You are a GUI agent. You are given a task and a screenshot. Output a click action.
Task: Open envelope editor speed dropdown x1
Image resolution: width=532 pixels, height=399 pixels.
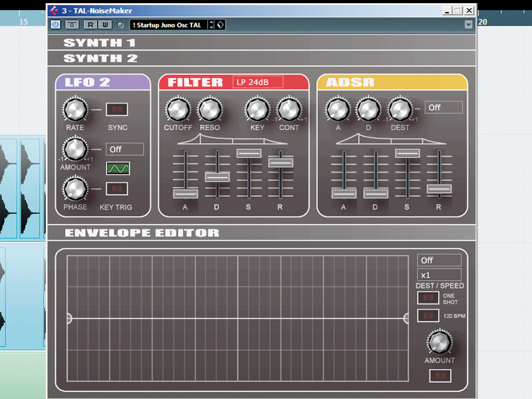[x=439, y=275]
